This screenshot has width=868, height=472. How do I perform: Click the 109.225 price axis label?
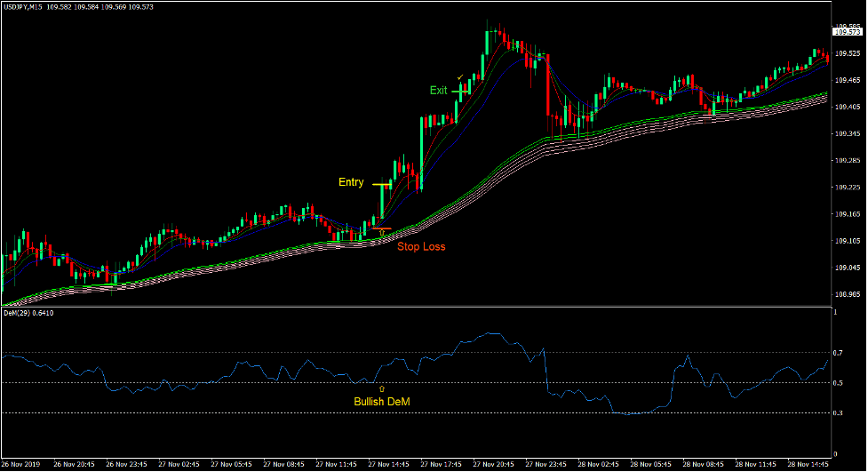click(x=848, y=188)
